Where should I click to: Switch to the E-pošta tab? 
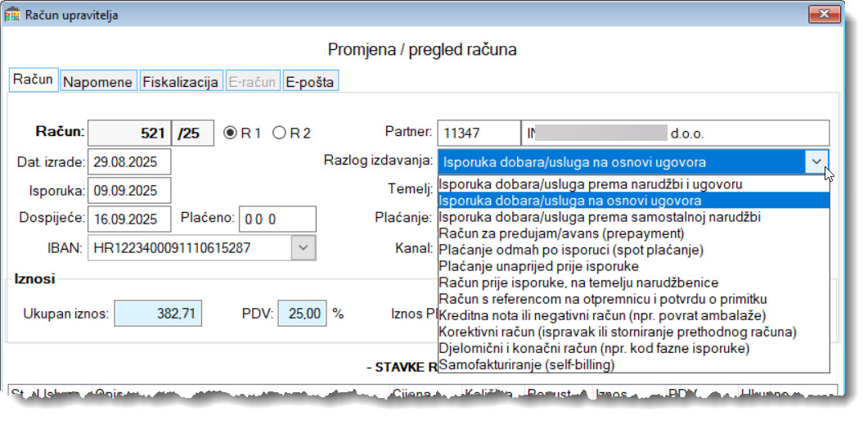coord(310,82)
